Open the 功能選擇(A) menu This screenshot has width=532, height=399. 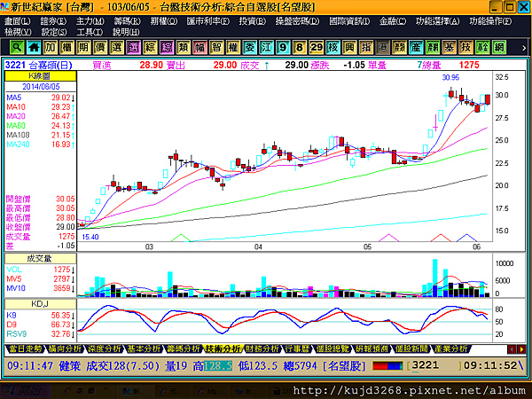[x=438, y=21]
